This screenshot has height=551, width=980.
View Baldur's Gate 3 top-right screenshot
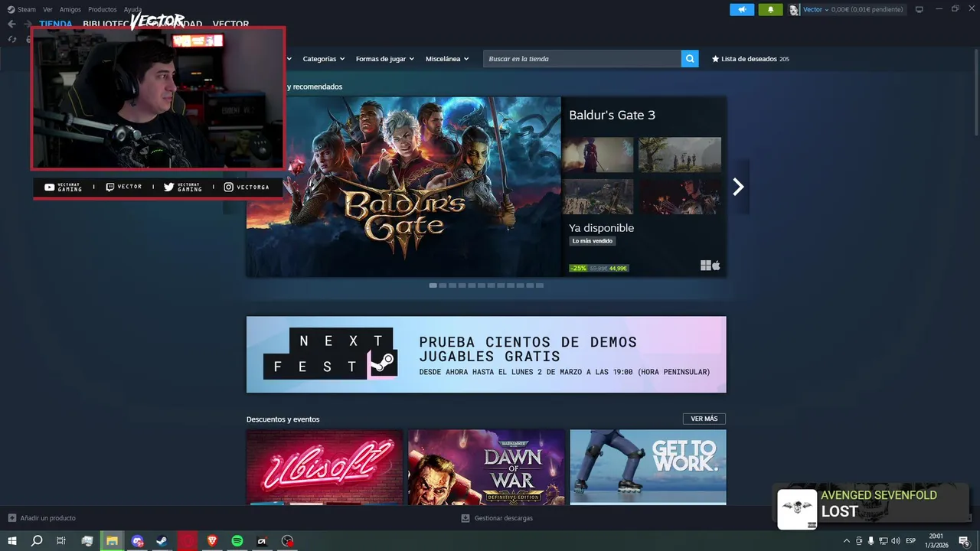(680, 155)
